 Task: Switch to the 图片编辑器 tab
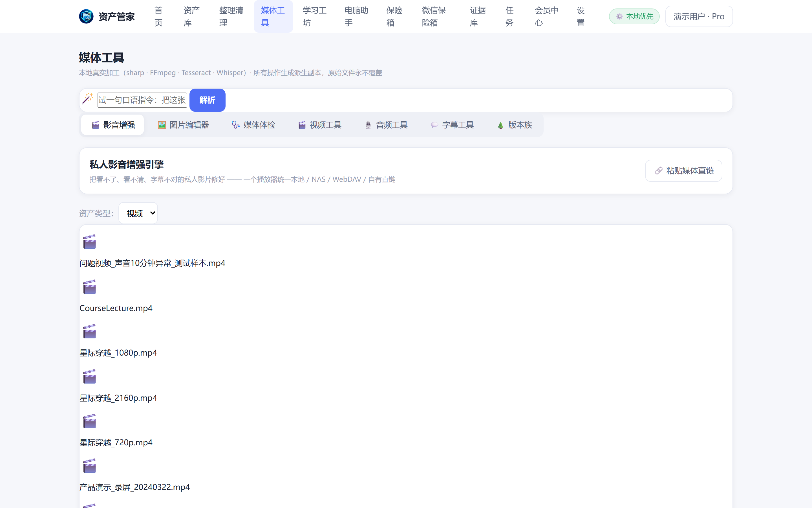tap(183, 125)
